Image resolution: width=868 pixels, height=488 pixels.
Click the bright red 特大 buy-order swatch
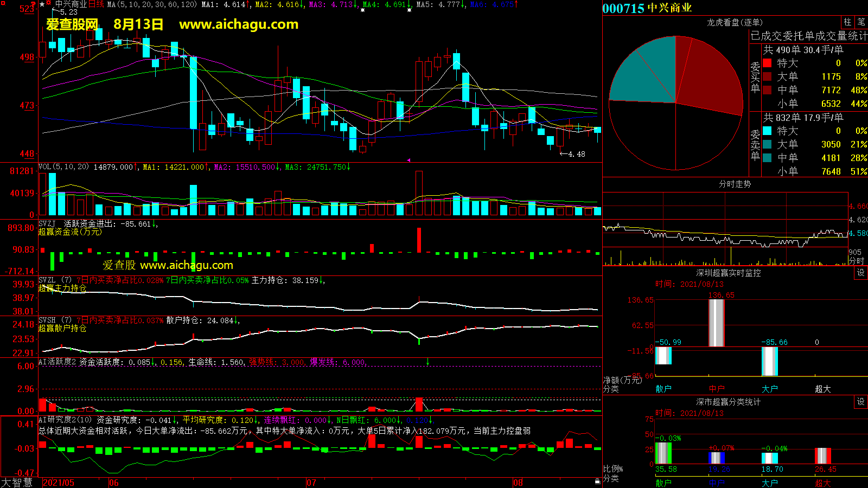point(767,63)
